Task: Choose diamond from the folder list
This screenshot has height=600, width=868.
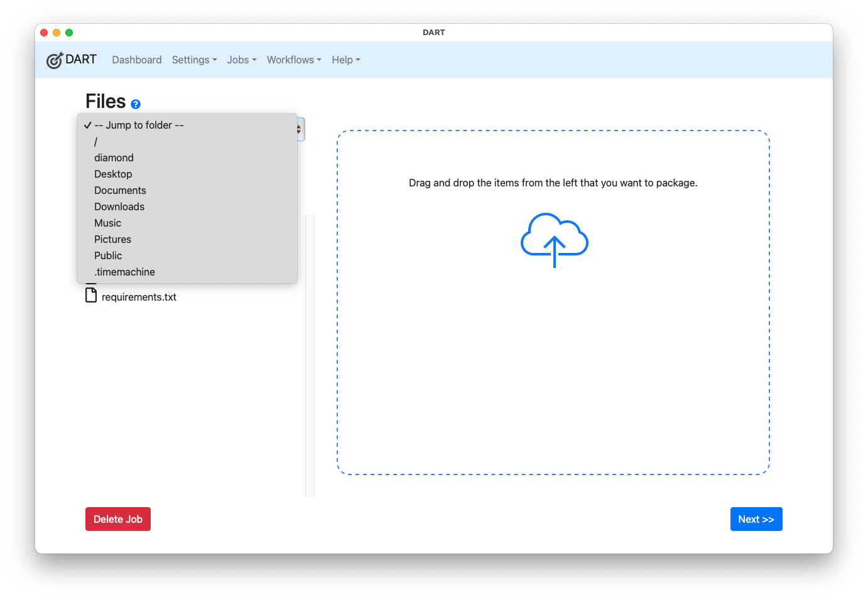Action: pos(114,158)
